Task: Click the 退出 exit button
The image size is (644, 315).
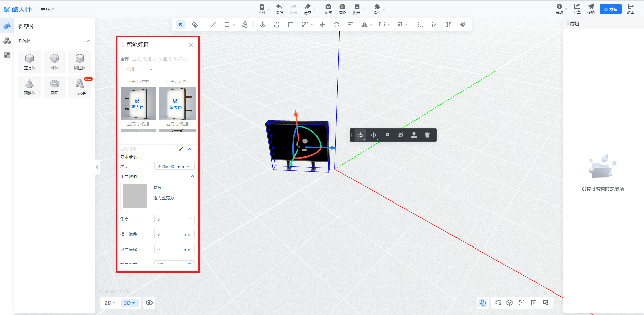Action: pyautogui.click(x=631, y=9)
